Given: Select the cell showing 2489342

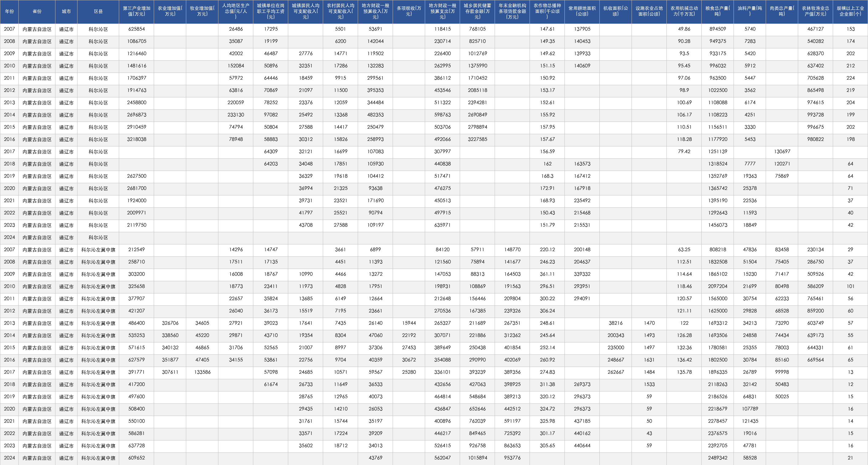Looking at the screenshot, I should (718, 458).
